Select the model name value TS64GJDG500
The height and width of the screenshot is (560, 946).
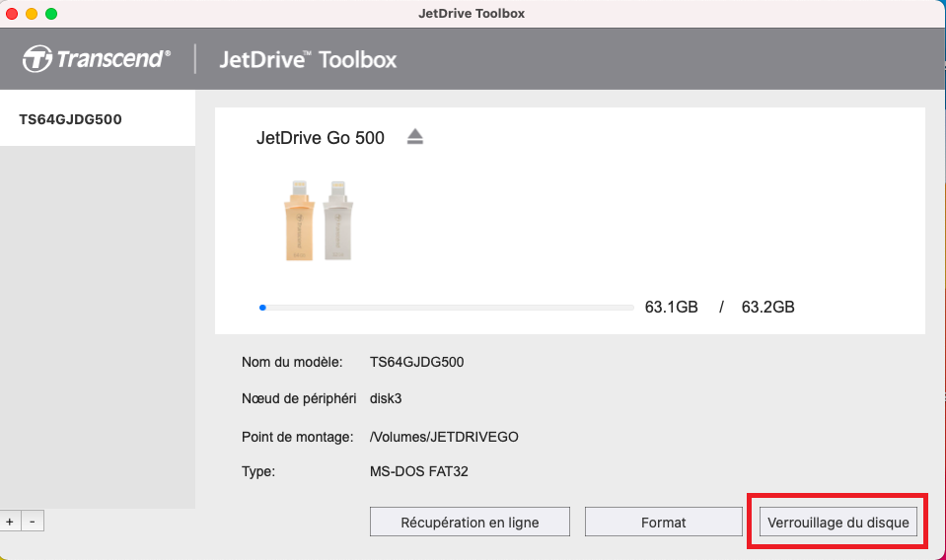click(x=417, y=362)
